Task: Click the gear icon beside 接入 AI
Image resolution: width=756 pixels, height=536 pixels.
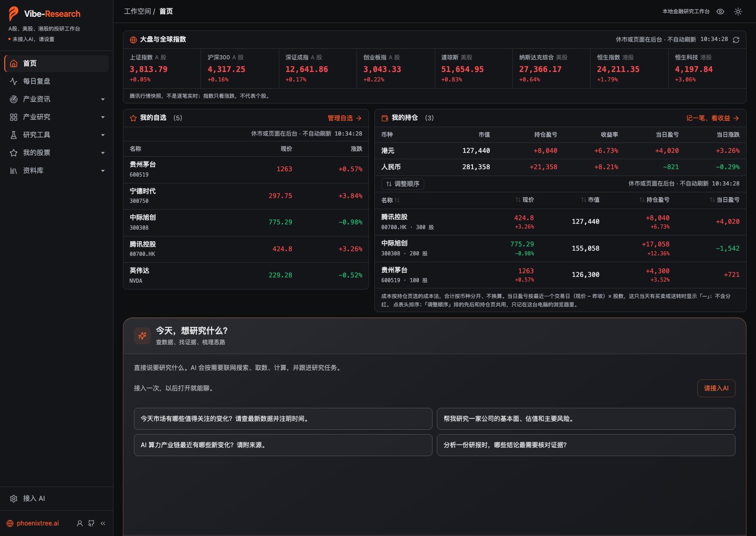Action: click(x=14, y=499)
